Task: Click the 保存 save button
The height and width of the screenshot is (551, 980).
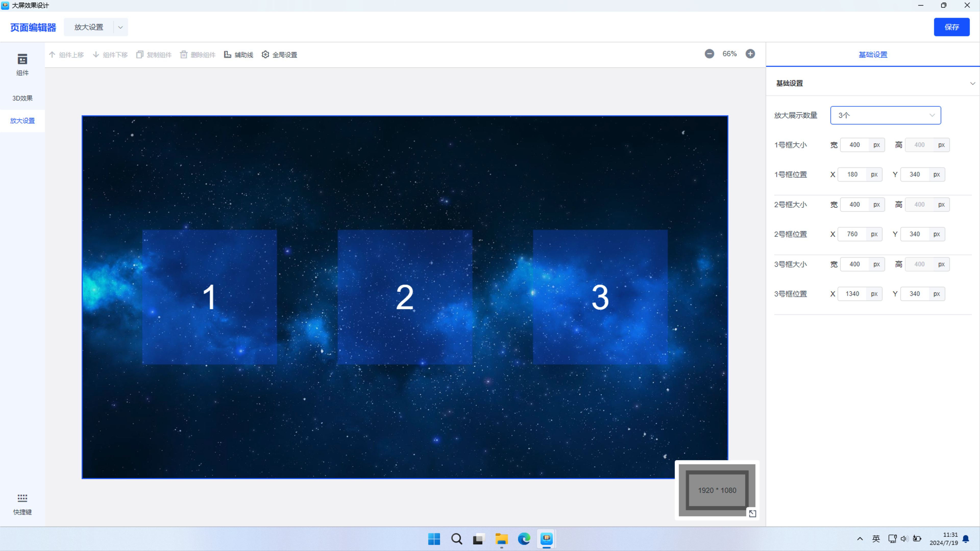Action: point(951,27)
